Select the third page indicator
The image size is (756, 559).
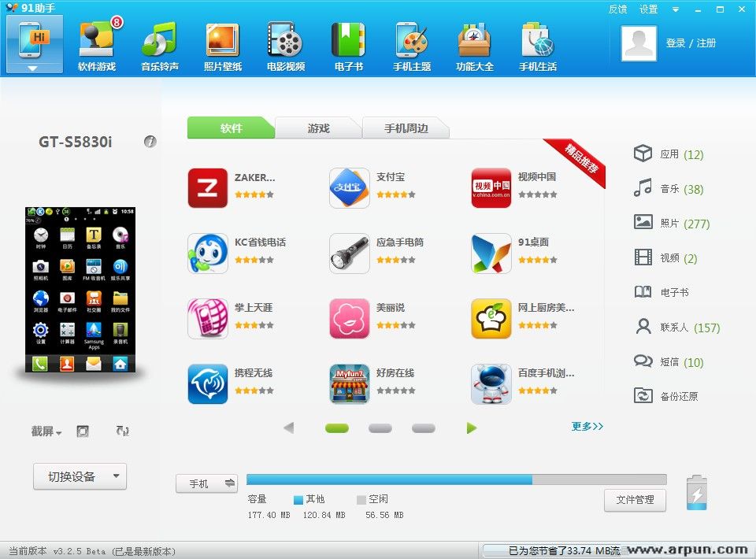coord(424,428)
